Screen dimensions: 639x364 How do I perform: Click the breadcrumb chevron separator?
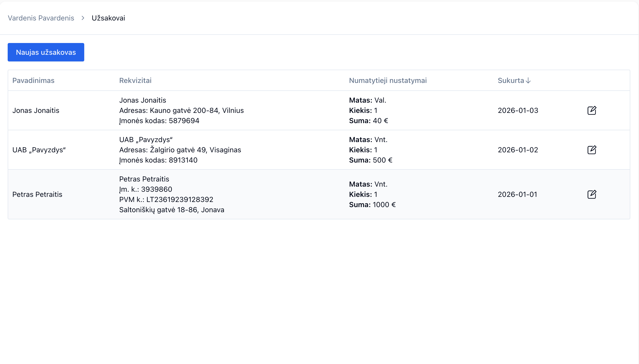tap(83, 18)
